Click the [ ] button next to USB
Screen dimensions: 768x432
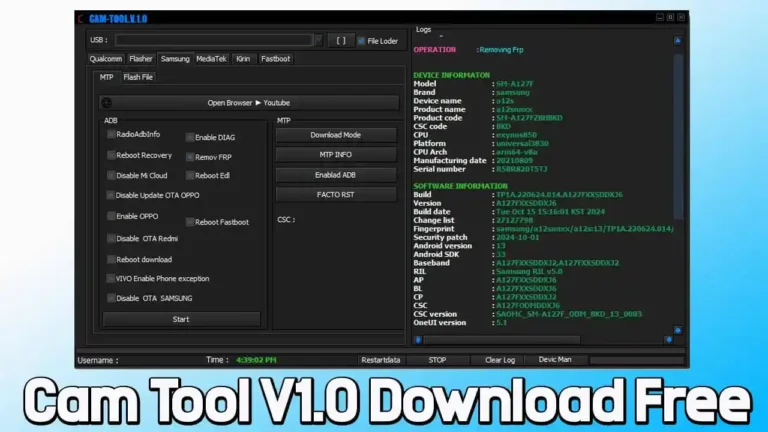click(341, 41)
